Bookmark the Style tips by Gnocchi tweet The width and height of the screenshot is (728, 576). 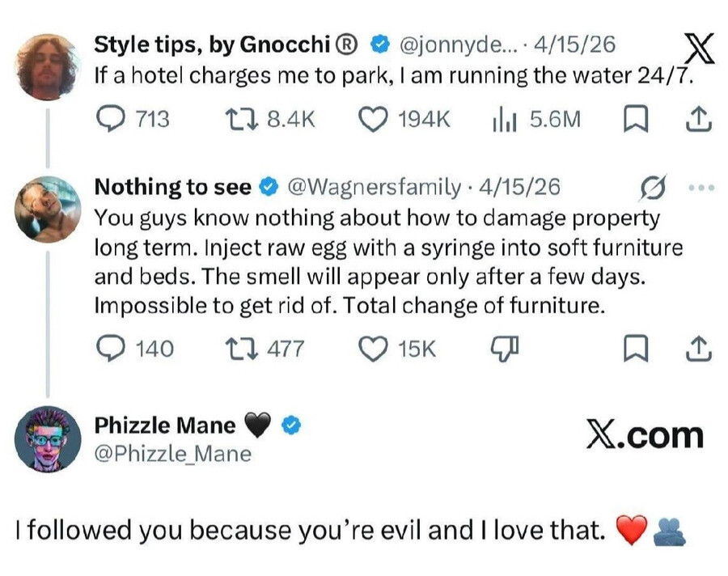636,120
